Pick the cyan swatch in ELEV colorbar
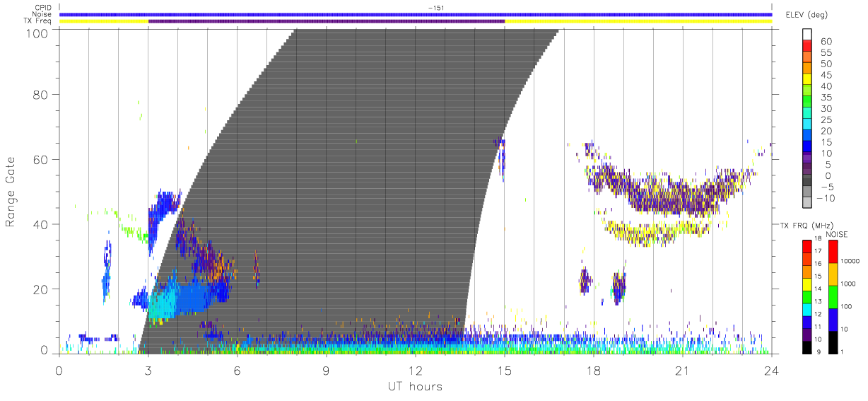 807,124
